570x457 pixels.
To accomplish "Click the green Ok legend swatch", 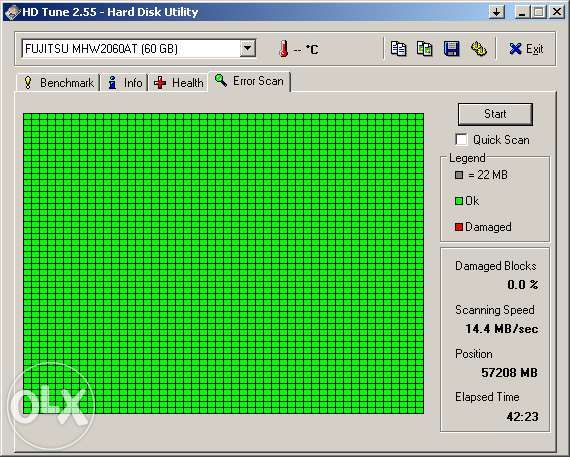I will click(x=459, y=201).
